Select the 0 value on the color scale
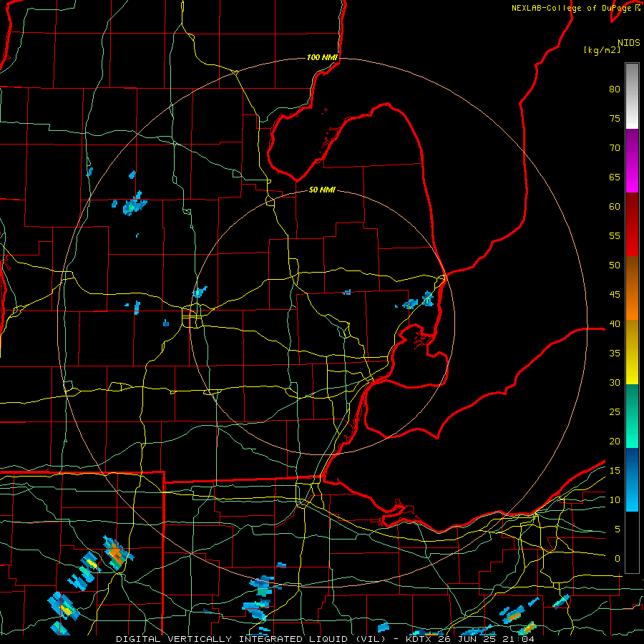This screenshot has height=644, width=644. 618,559
